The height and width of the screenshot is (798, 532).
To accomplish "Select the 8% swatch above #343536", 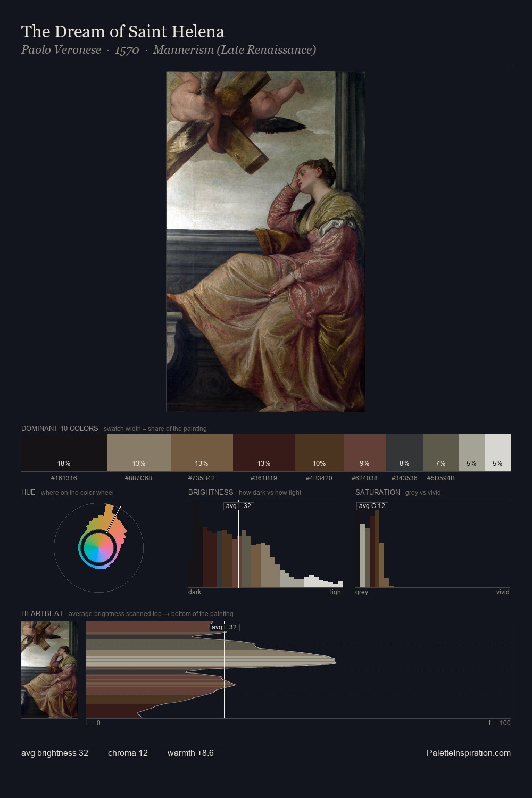I will click(x=404, y=453).
